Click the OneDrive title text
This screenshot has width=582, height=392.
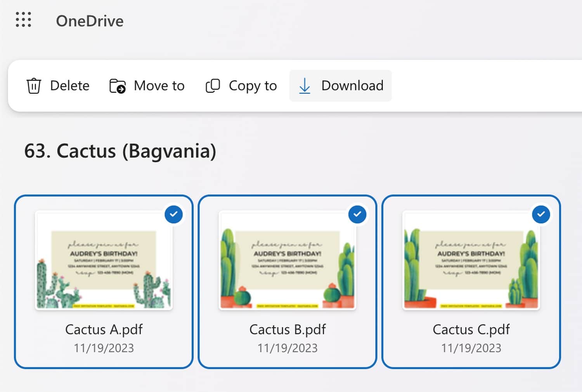click(90, 21)
